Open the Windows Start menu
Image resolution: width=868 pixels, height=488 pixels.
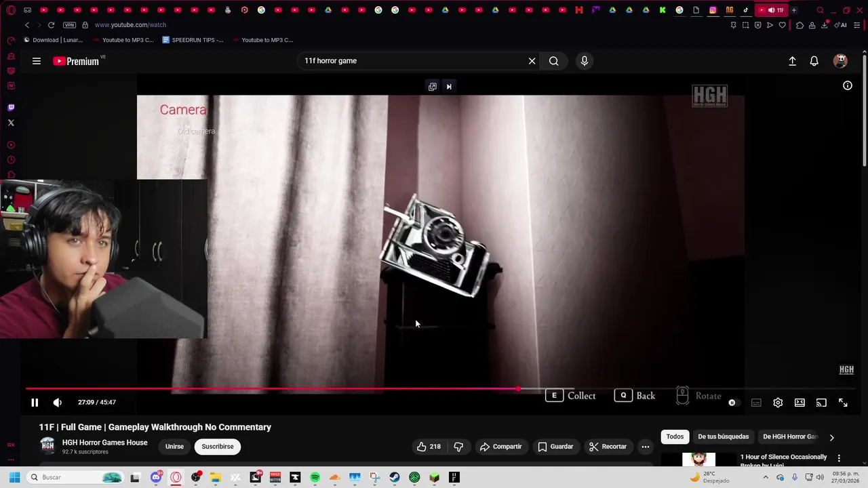14,477
